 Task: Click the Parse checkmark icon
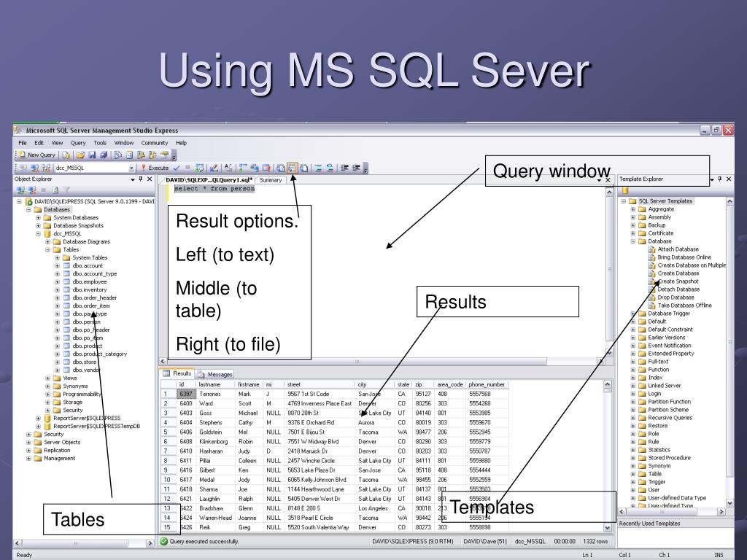[x=177, y=168]
